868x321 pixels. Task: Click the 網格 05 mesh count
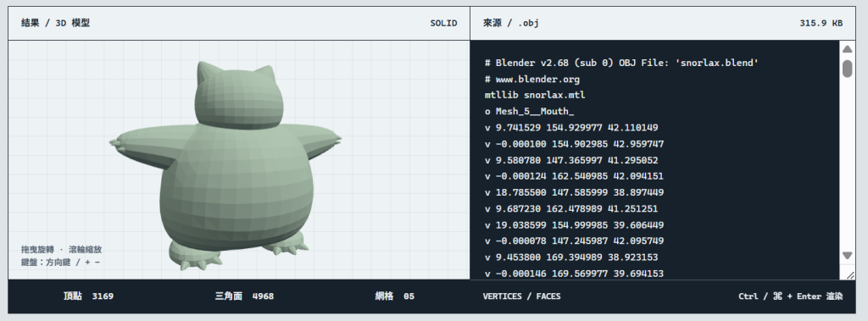395,296
